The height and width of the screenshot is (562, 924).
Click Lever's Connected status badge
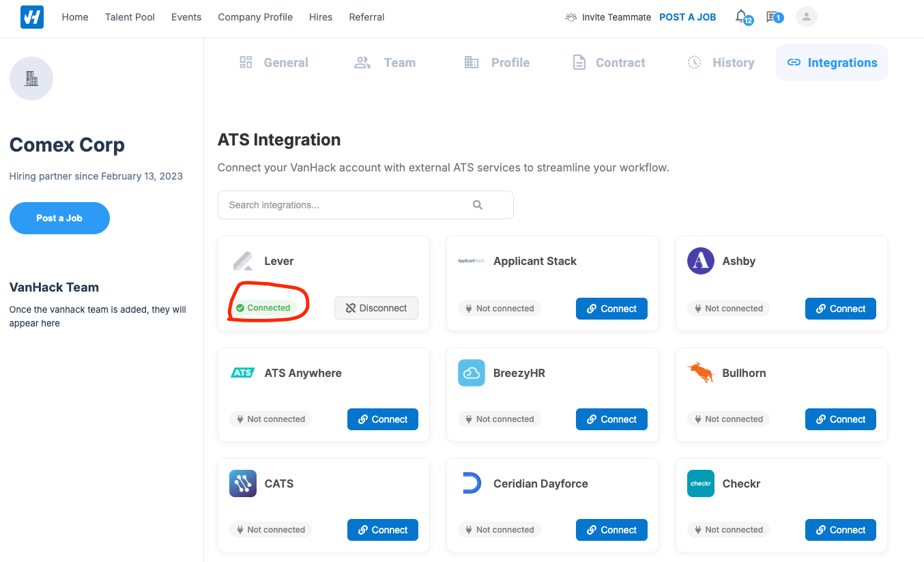pyautogui.click(x=263, y=308)
